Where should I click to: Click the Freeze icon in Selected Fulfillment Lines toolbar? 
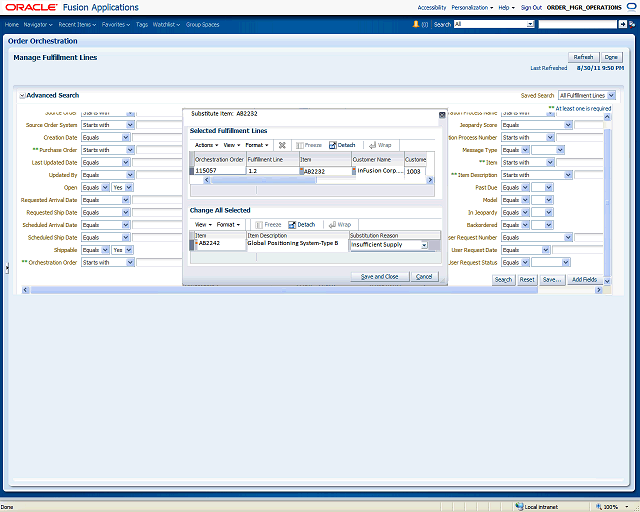307,145
